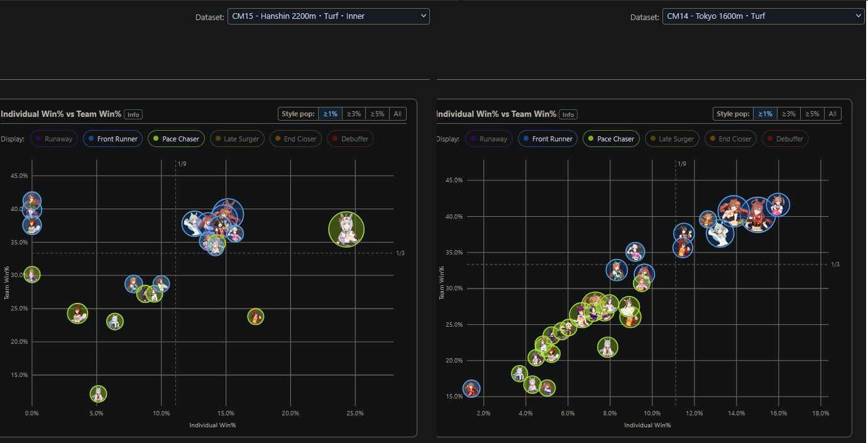Image resolution: width=868 pixels, height=443 pixels.
Task: Click red-haired bubble near 17% individual win in CM15
Action: pyautogui.click(x=255, y=317)
